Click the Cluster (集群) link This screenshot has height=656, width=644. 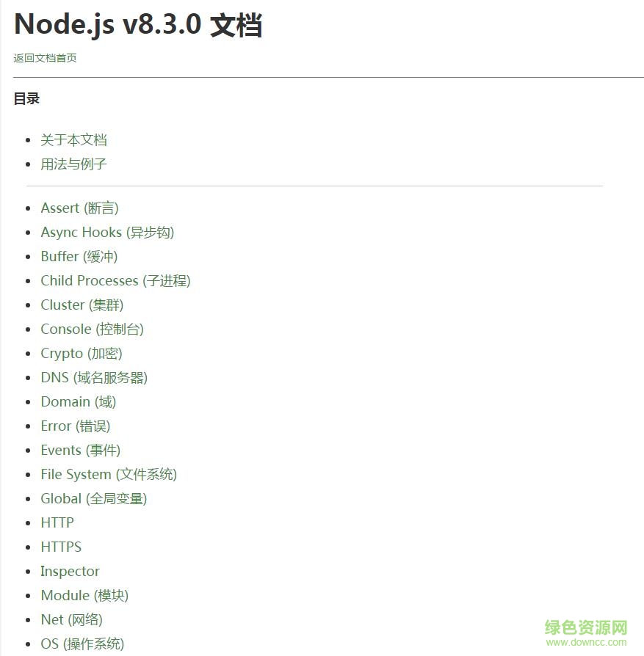coord(83,305)
